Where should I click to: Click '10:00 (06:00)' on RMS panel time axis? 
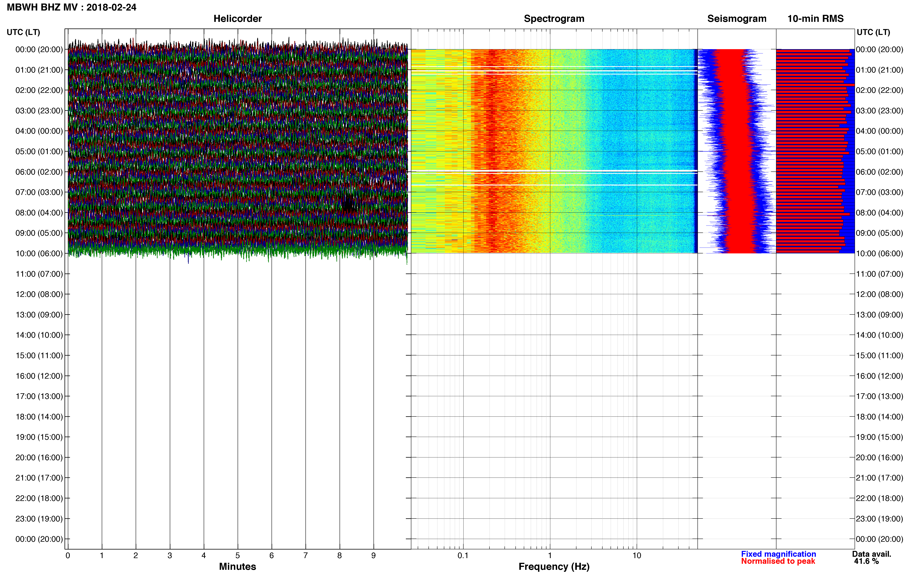(x=879, y=253)
